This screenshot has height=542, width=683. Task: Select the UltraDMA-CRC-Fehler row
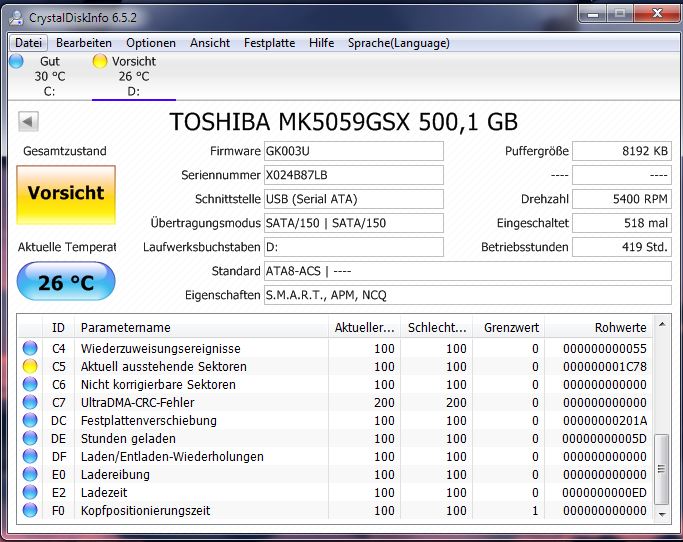click(335, 402)
